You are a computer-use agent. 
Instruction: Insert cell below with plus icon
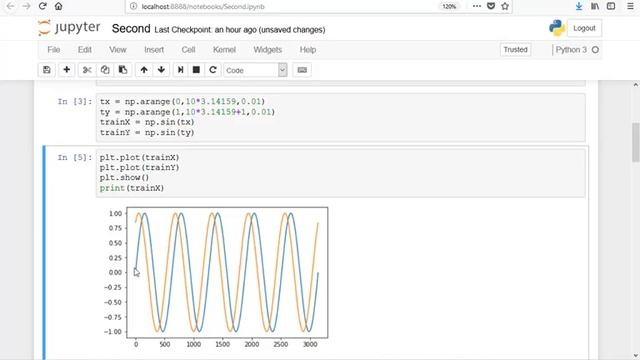point(67,70)
